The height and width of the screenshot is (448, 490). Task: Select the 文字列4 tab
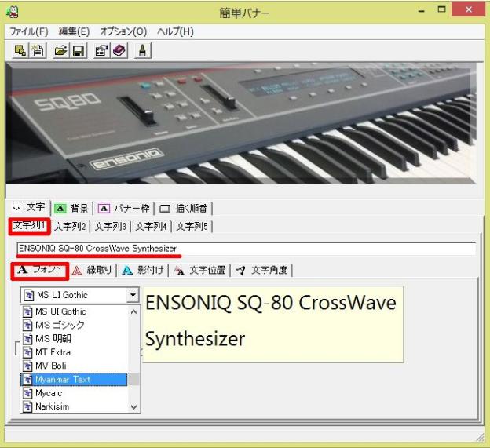point(151,226)
